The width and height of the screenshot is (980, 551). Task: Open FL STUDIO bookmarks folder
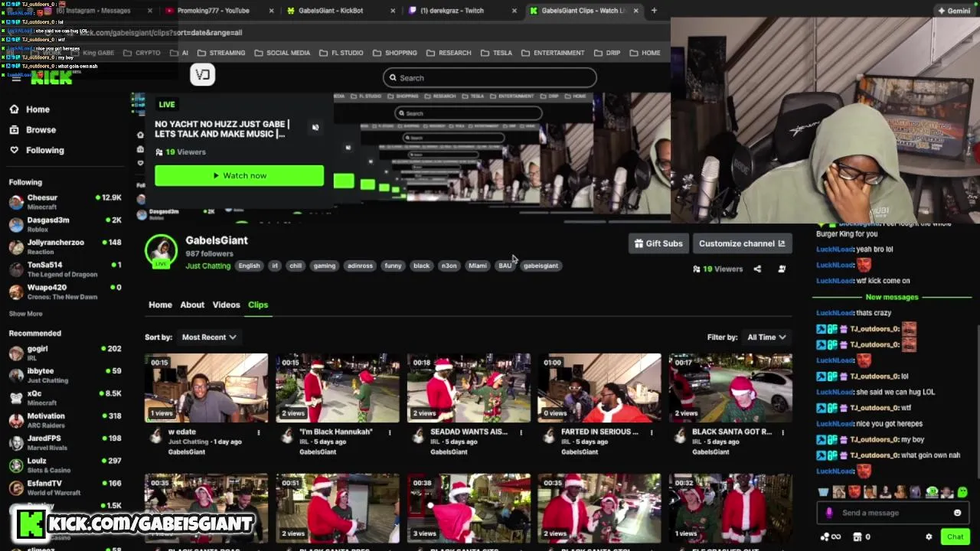(341, 53)
